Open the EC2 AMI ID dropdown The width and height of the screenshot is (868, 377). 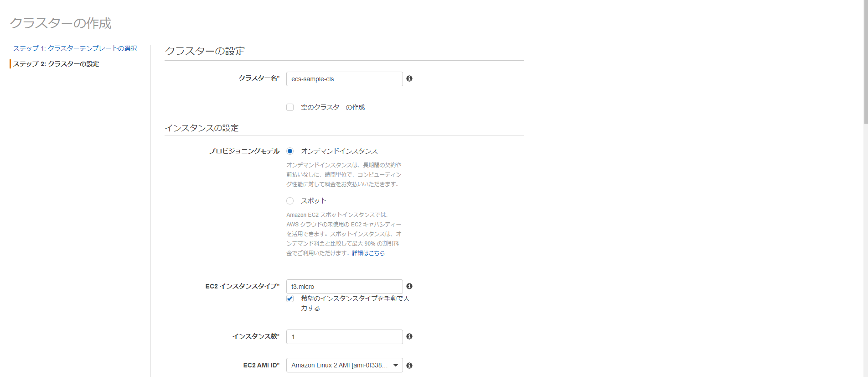(344, 365)
